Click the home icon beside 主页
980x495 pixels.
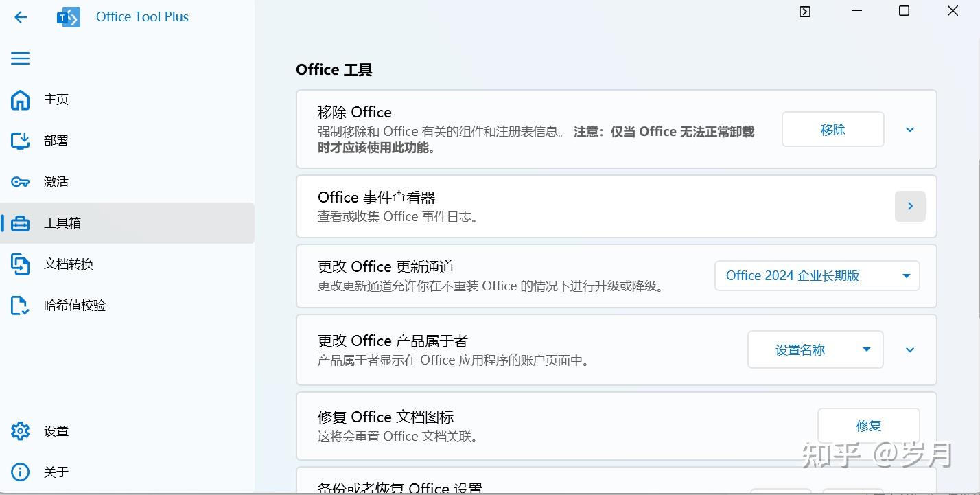tap(21, 100)
